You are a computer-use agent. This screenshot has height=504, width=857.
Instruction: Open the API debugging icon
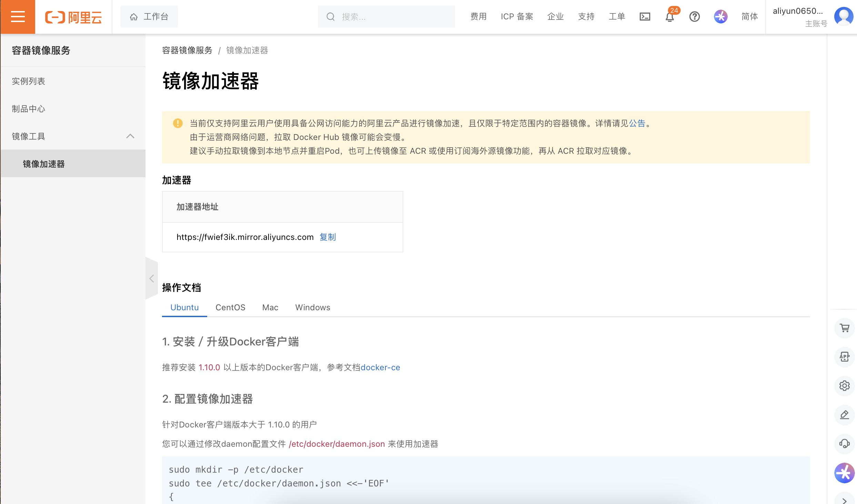point(844,357)
